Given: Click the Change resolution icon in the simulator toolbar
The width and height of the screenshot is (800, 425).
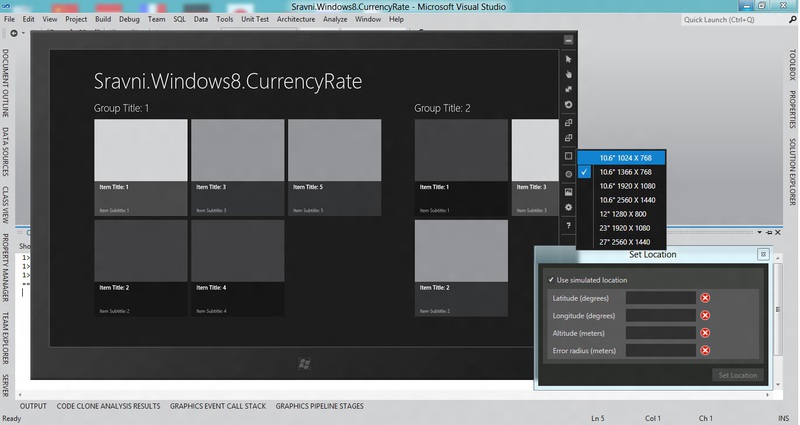Looking at the screenshot, I should tap(568, 156).
